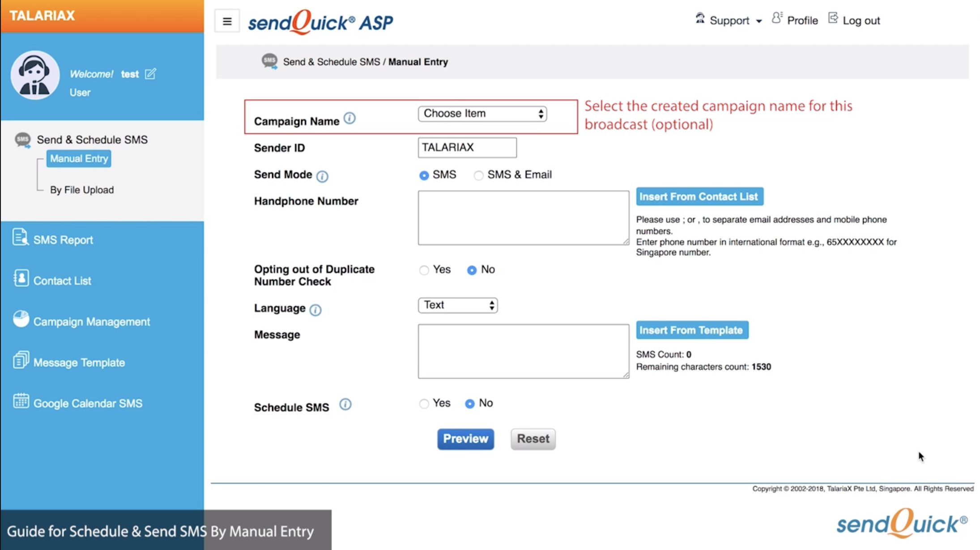The width and height of the screenshot is (980, 550).
Task: Open Google Calendar SMS menu item
Action: [x=88, y=403]
